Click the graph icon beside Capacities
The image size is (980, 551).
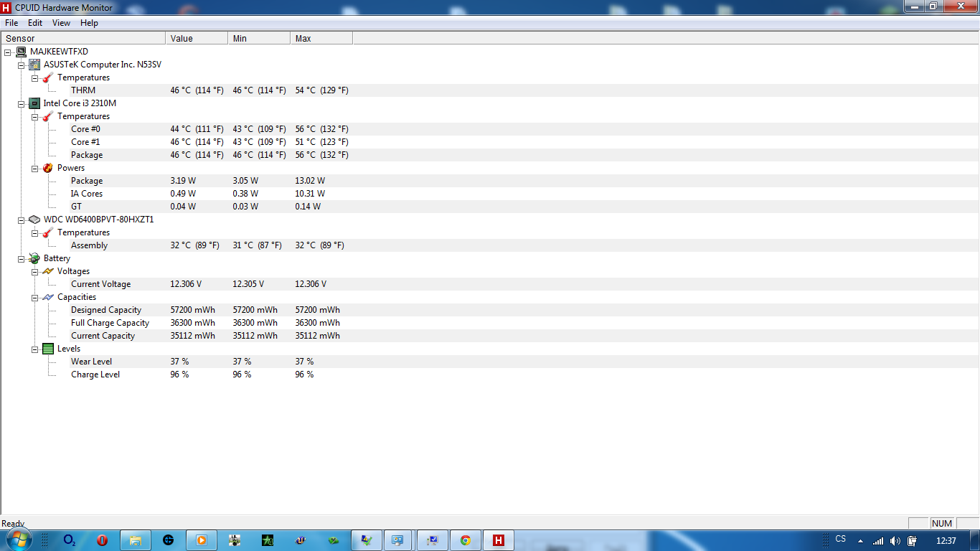tap(48, 297)
